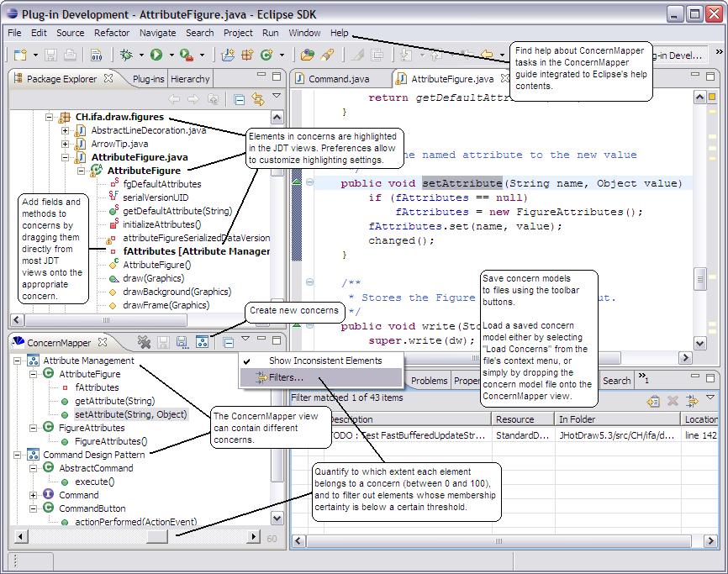This screenshot has width=728, height=574.
Task: Click the ConcernMapper Save As icon
Action: [x=182, y=342]
